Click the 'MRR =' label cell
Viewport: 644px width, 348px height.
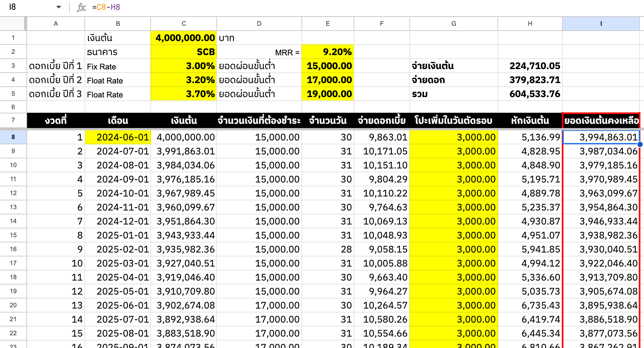(259, 52)
